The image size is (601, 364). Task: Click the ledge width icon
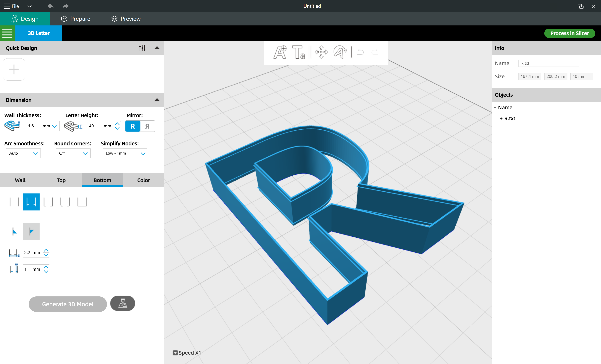tap(14, 253)
